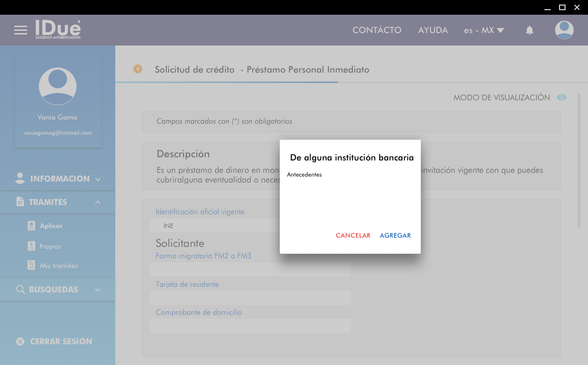The width and height of the screenshot is (588, 365).
Task: Click the Mis trámites sidebar icon
Action: [x=31, y=266]
